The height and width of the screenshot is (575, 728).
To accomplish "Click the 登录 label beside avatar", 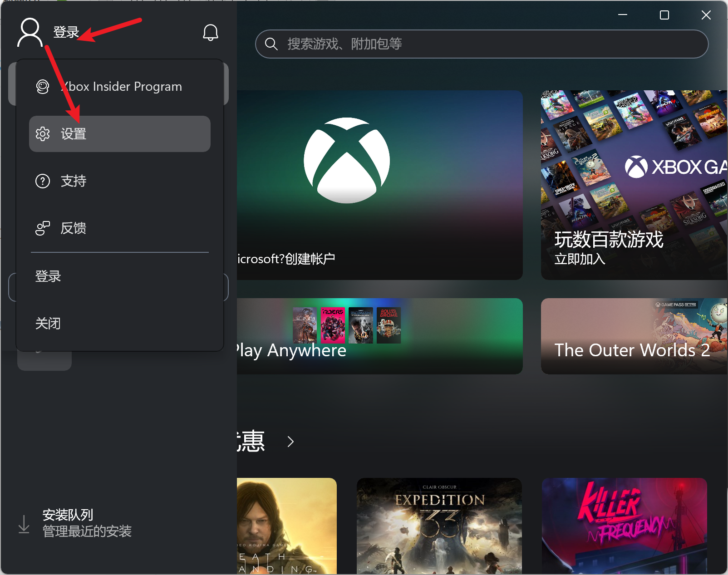I will click(x=66, y=32).
